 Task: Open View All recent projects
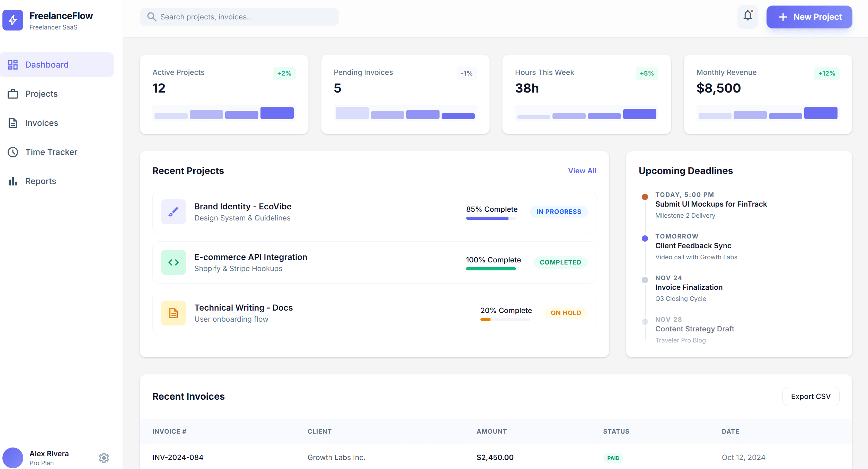(582, 171)
